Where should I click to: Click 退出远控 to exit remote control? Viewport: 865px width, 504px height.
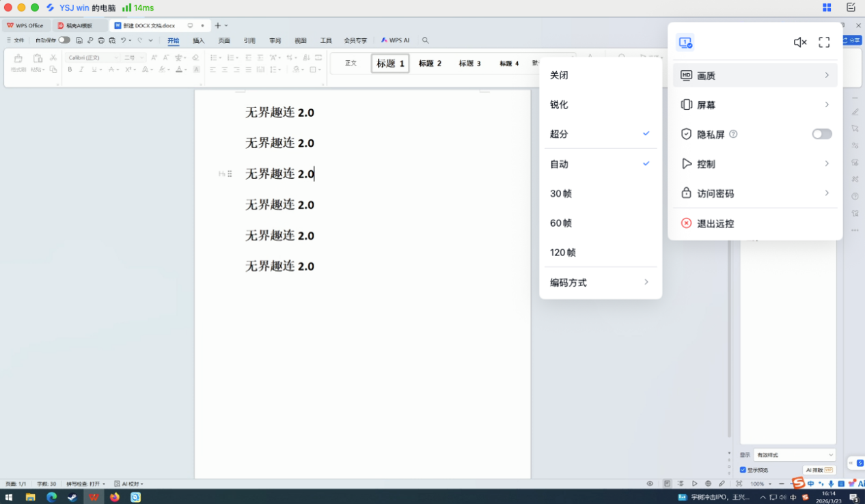click(715, 224)
